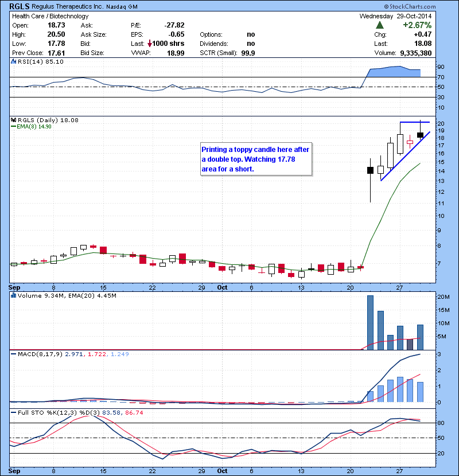Click the Prev Close value 17.61
This screenshot has width=459, height=476.
point(56,53)
